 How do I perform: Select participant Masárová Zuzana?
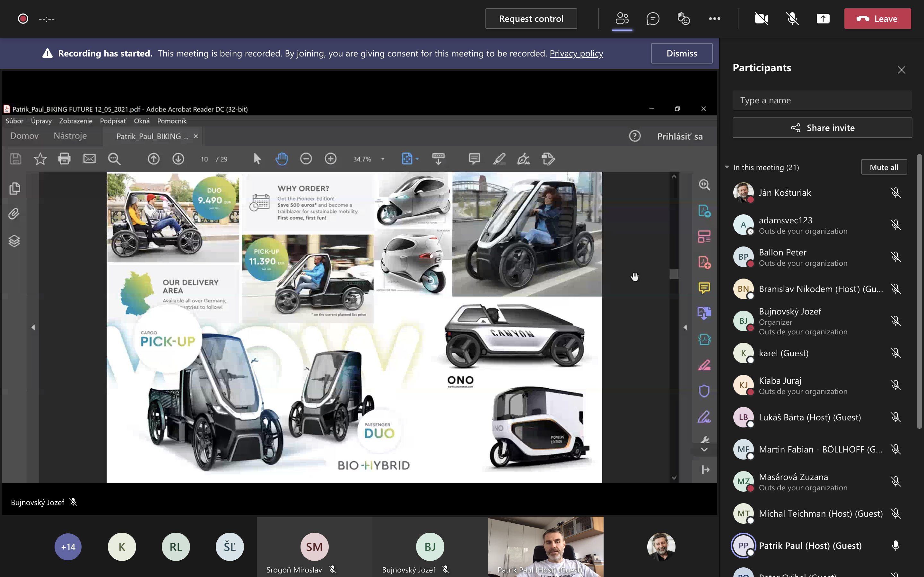[x=817, y=482]
